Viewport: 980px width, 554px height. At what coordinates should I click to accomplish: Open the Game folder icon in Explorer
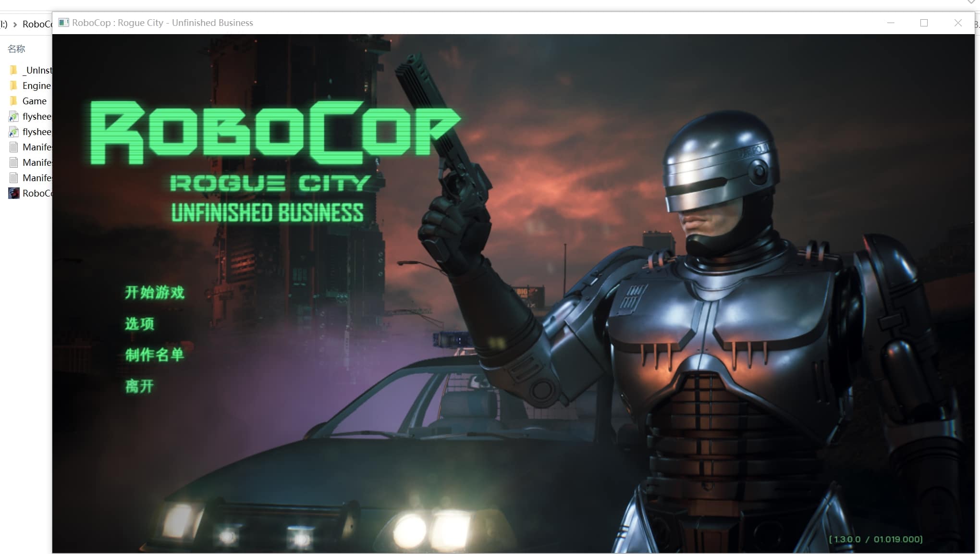(13, 101)
